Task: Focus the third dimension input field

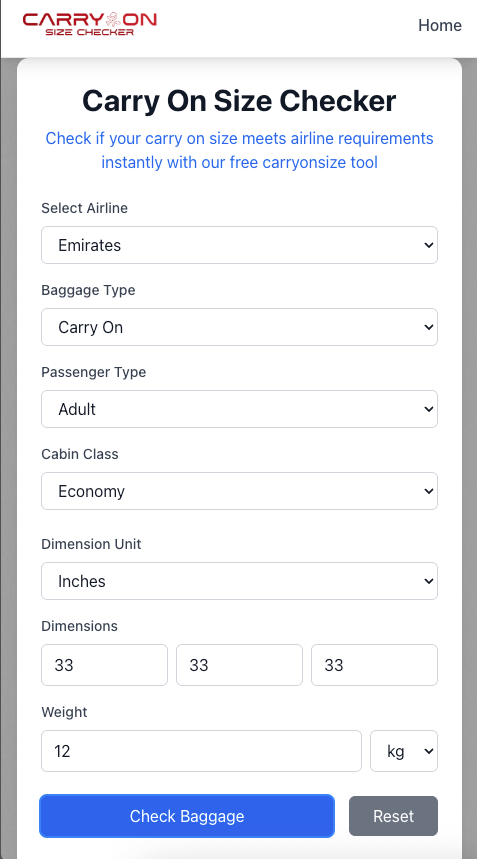Action: (375, 665)
